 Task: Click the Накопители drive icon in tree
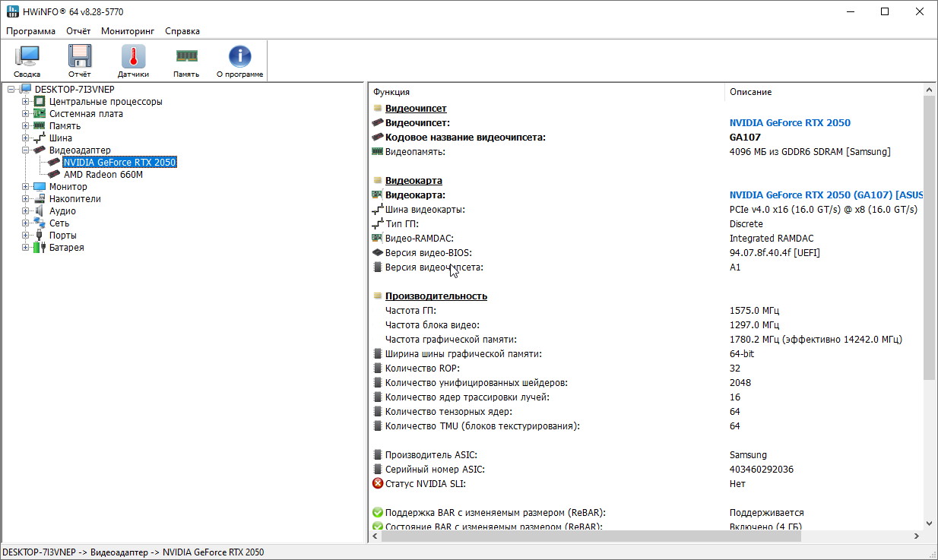point(40,199)
